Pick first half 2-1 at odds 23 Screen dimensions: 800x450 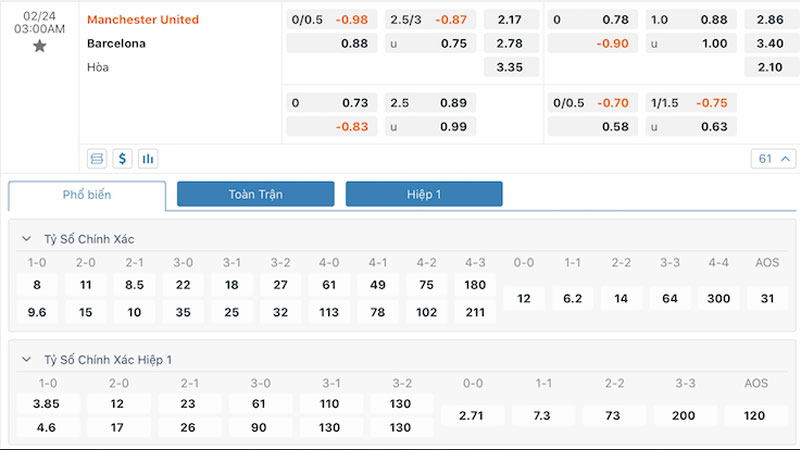pos(189,404)
